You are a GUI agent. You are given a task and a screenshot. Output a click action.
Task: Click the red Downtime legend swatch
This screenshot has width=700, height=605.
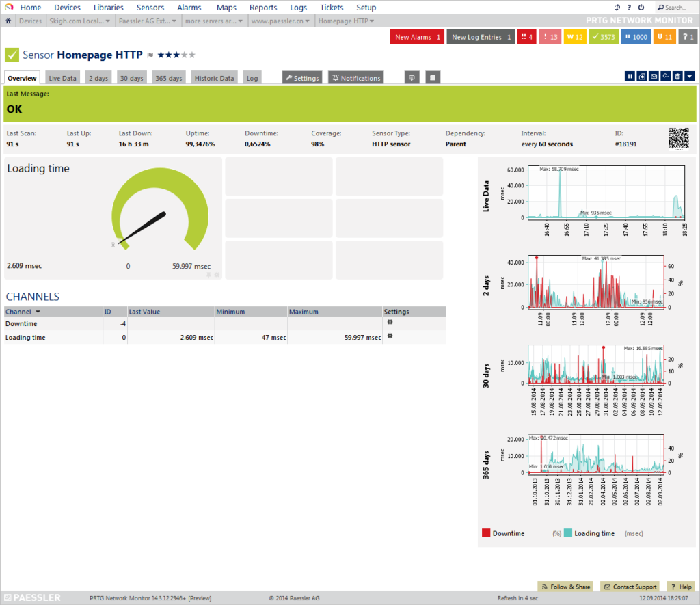[487, 533]
